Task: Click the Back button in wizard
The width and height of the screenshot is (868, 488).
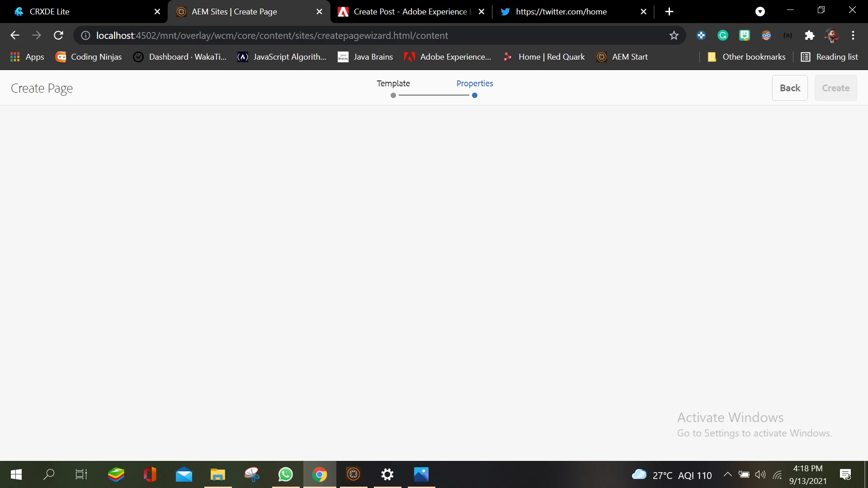Action: click(x=790, y=88)
